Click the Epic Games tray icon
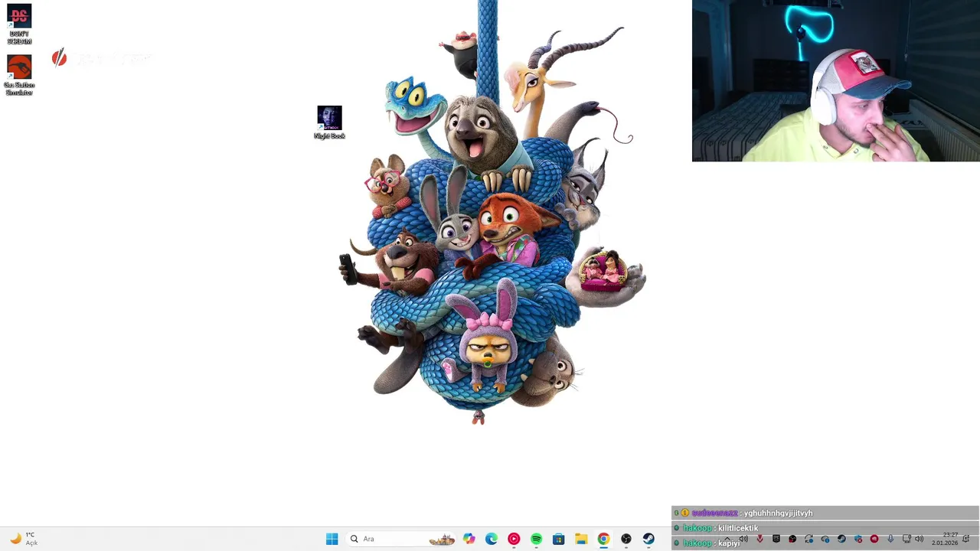Screen dimensions: 980x551 [776, 539]
